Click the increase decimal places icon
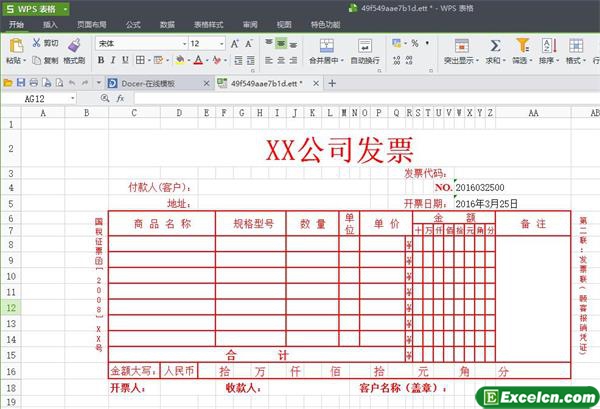 [x=396, y=60]
